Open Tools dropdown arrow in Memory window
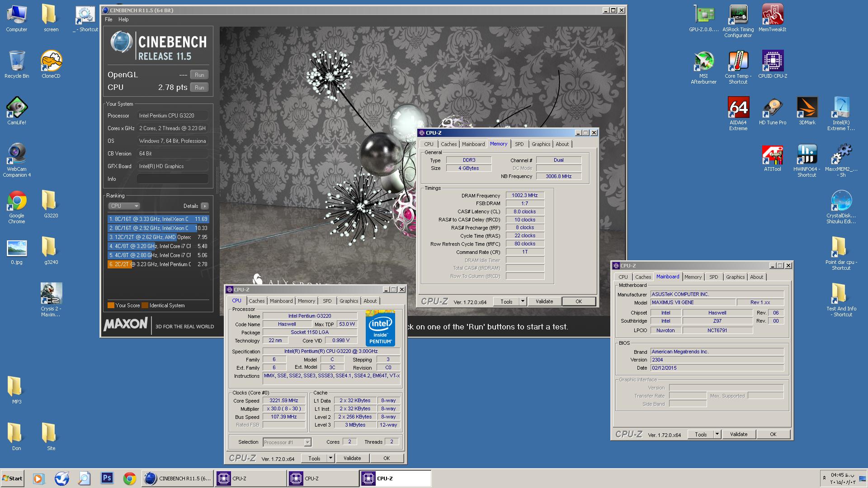This screenshot has height=488, width=868. click(x=523, y=301)
